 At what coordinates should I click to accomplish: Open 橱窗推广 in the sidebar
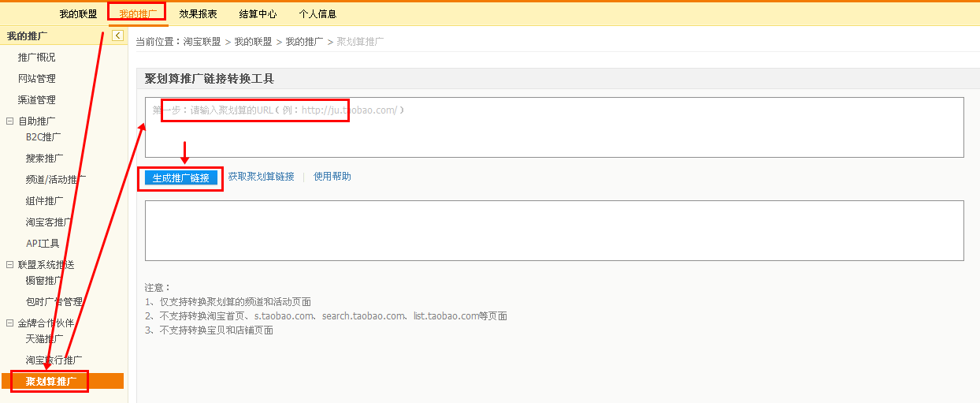44,280
